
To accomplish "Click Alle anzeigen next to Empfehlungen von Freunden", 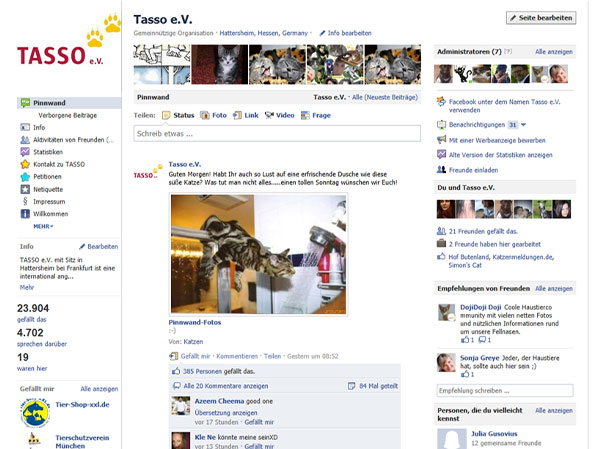I will [554, 289].
